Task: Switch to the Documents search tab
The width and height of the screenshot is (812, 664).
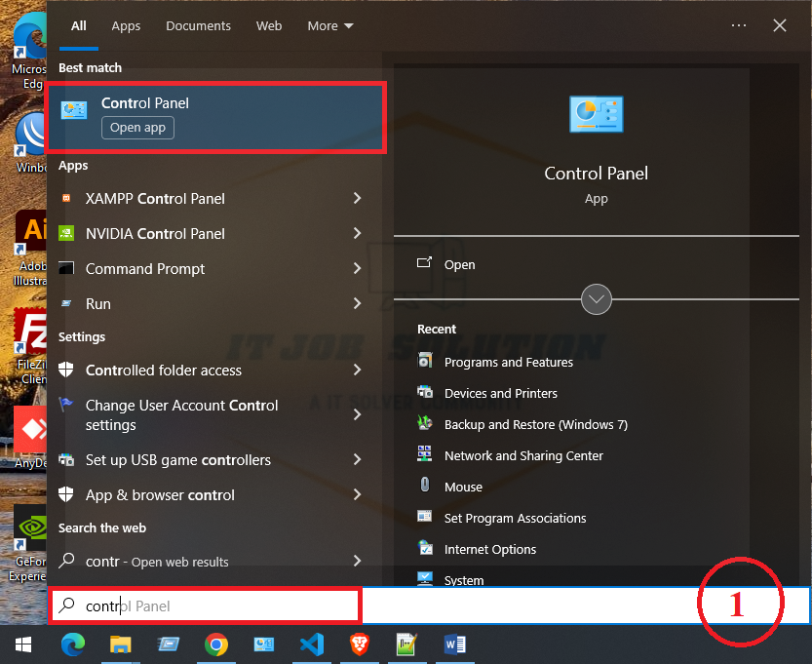Action: (198, 26)
